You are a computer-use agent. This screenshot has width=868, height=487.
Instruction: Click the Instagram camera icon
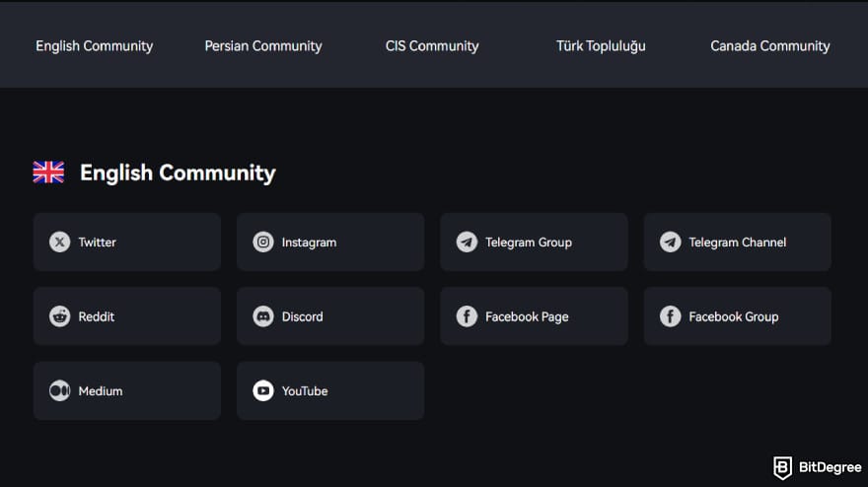[263, 242]
